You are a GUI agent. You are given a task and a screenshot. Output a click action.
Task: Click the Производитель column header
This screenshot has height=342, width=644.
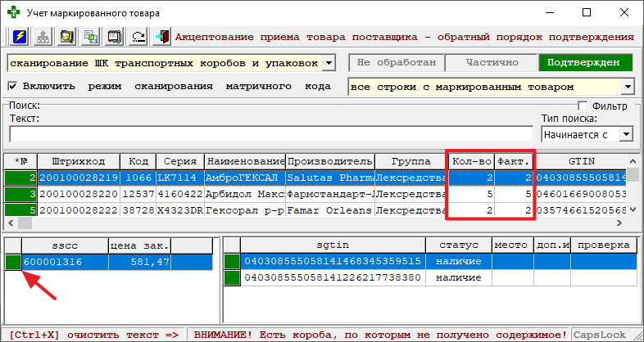point(330,161)
